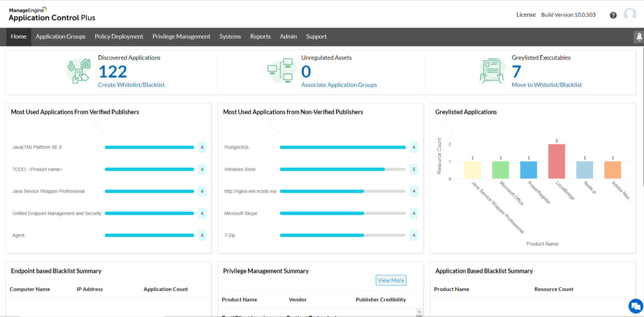Click the Vendor column header
644x317 pixels.
[298, 300]
